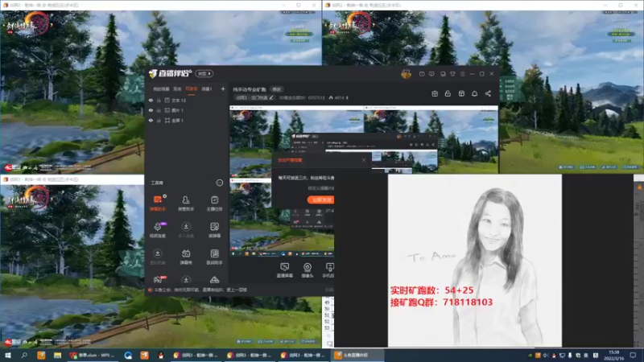Open the 弹幕秀 danmaku show tool
The width and height of the screenshot is (644, 362).
(186, 257)
